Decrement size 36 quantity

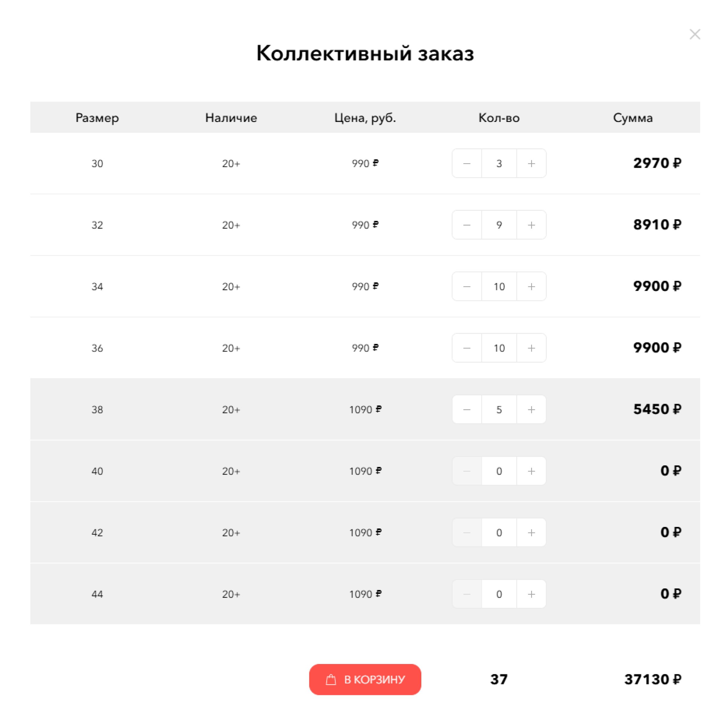[467, 348]
